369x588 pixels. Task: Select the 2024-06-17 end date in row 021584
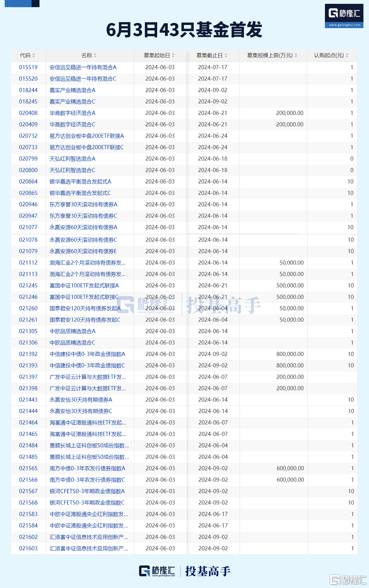213,526
